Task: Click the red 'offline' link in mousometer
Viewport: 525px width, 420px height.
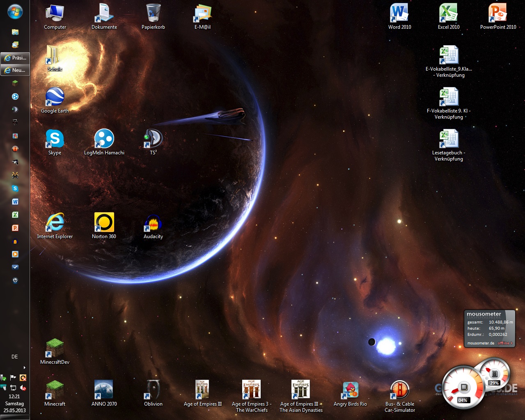Action: (504, 343)
